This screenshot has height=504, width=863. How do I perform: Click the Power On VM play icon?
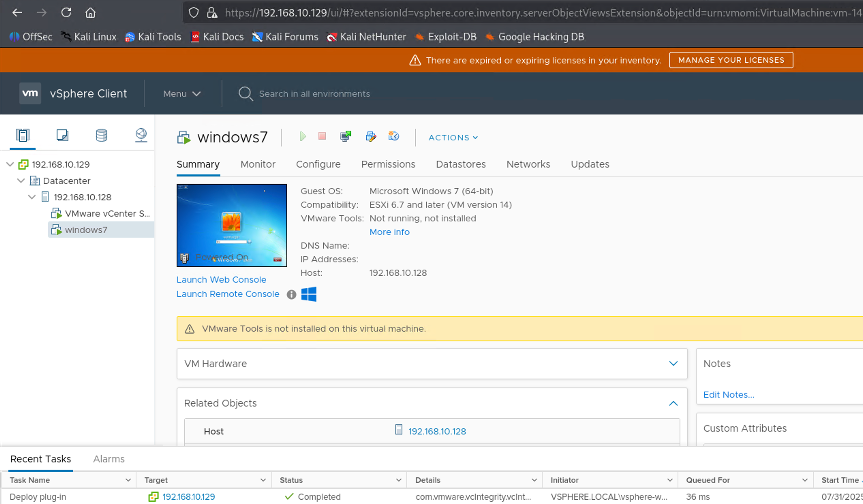302,137
